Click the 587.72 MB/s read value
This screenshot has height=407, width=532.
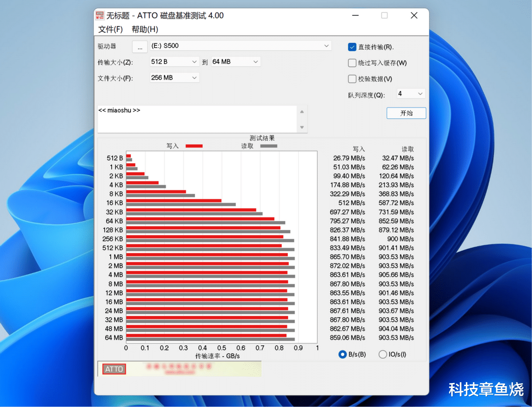pyautogui.click(x=396, y=203)
